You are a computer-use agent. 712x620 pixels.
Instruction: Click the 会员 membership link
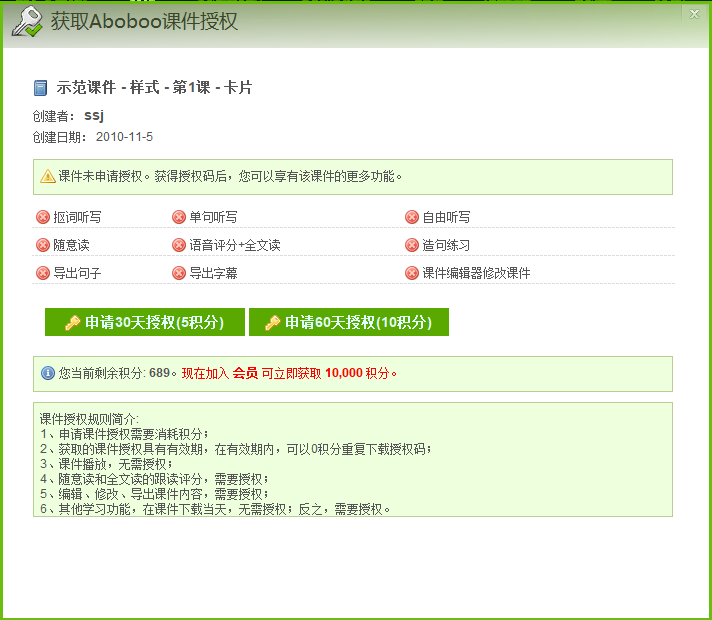[x=245, y=373]
